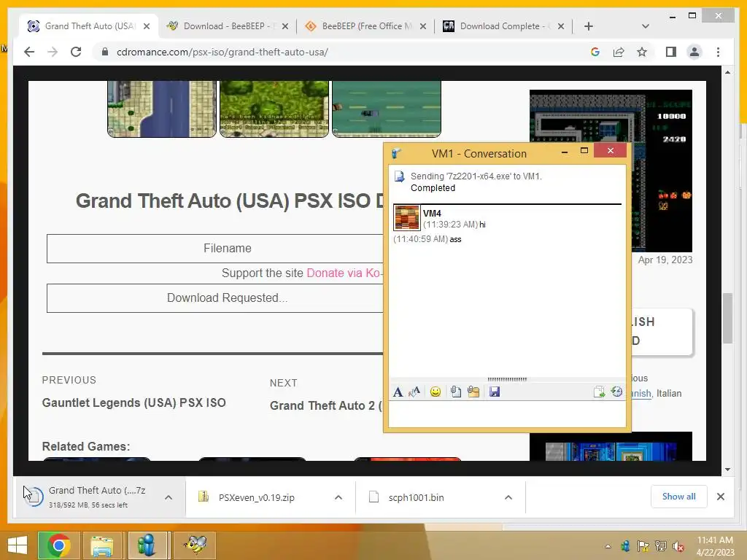Change the font color in the chat toolbar
The height and width of the screenshot is (560, 747).
coord(414,392)
